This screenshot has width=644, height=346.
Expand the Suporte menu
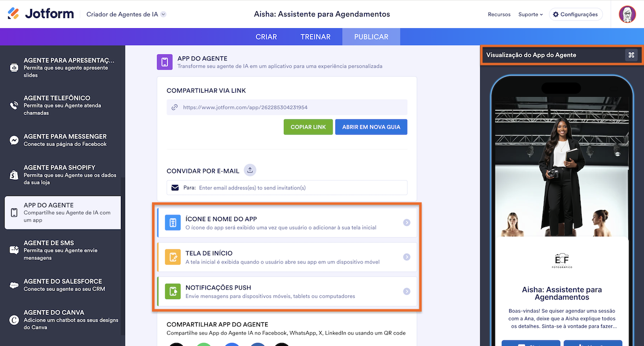530,15
